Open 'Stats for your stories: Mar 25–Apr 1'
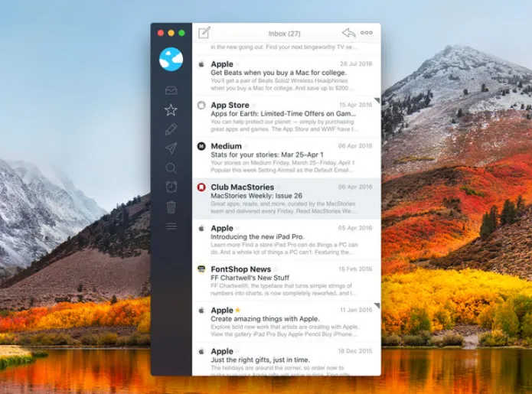The width and height of the screenshot is (532, 394). coord(286,158)
